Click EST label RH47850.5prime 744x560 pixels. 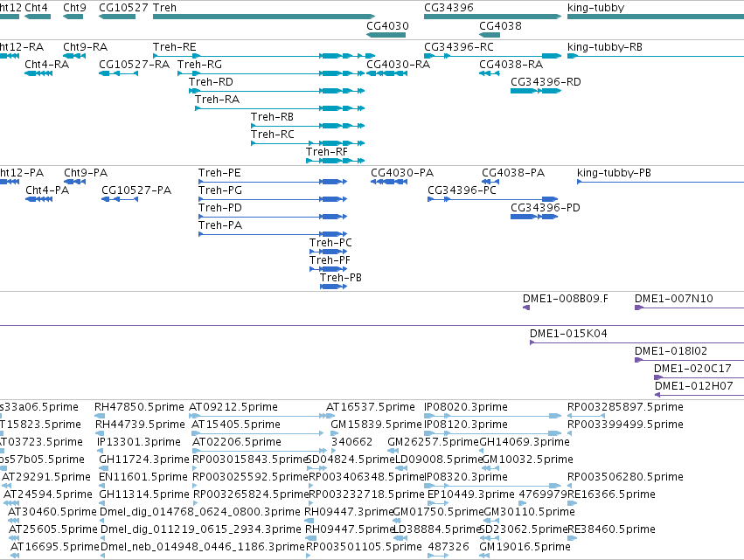pyautogui.click(x=139, y=407)
